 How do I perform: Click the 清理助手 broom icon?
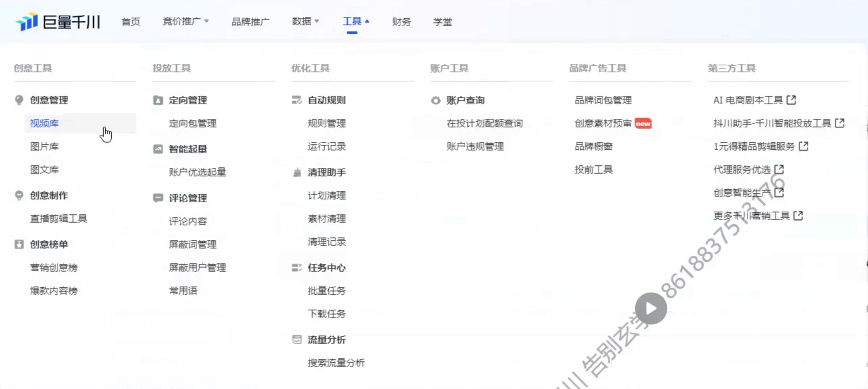pyautogui.click(x=297, y=173)
